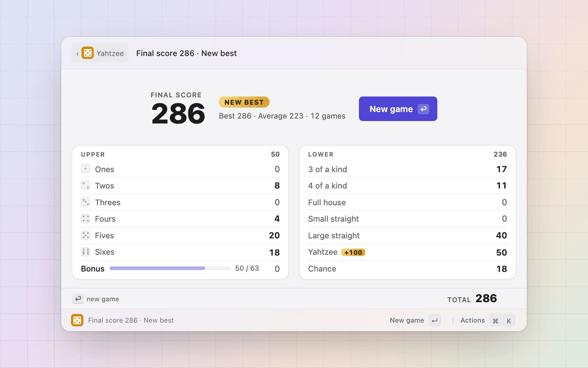The image size is (588, 368).
Task: Click the '3 of a kind' row label
Action: pos(327,169)
